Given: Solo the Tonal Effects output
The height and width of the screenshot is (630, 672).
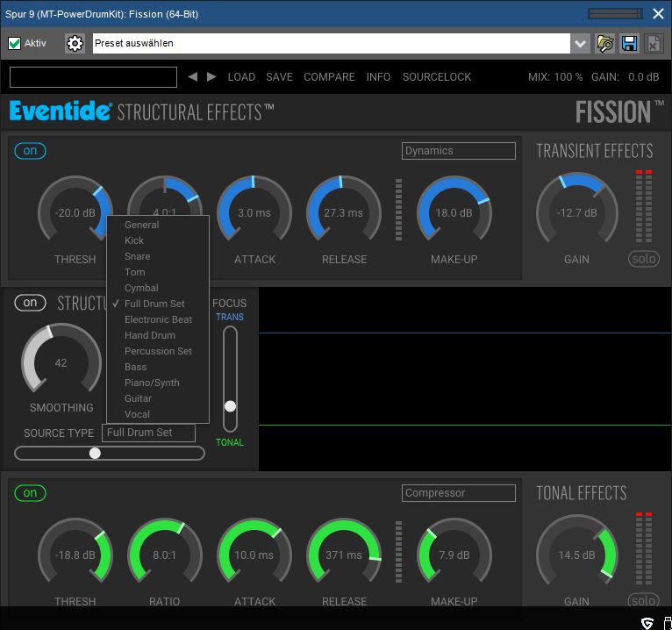Looking at the screenshot, I should coord(644,600).
